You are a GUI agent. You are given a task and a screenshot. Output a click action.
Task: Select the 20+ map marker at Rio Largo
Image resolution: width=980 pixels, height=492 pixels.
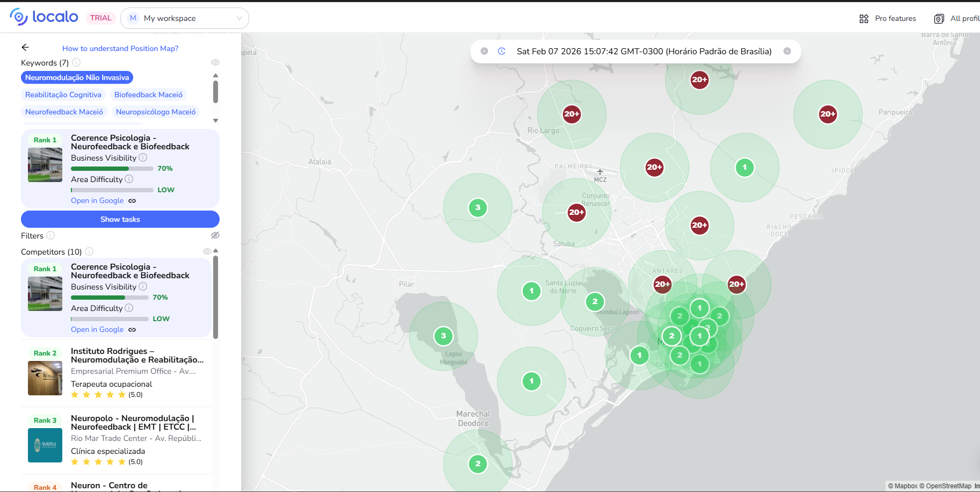pos(571,114)
